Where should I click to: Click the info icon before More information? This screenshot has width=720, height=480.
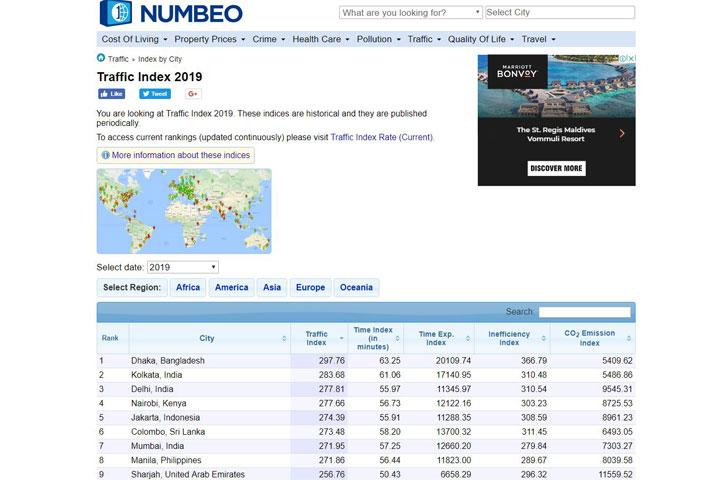tap(106, 155)
